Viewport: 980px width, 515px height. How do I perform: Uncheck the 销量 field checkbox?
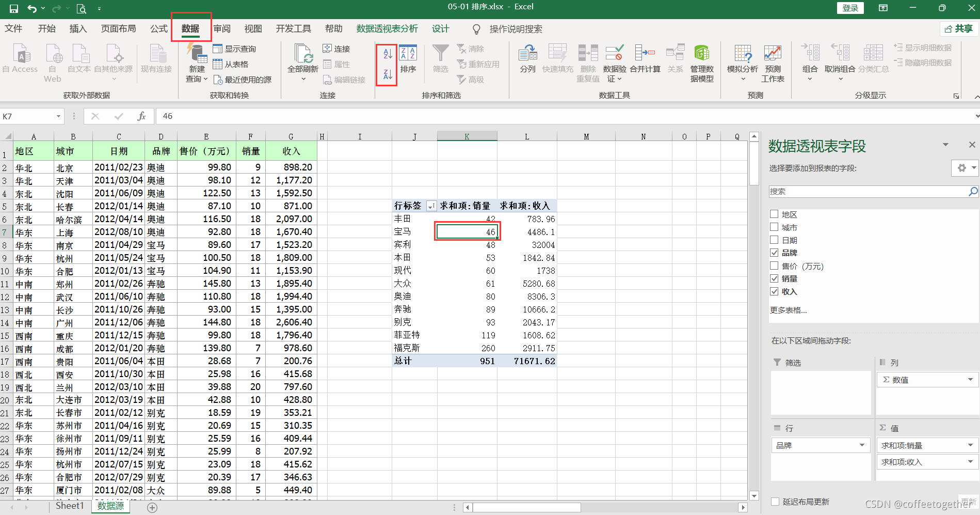[x=774, y=278]
